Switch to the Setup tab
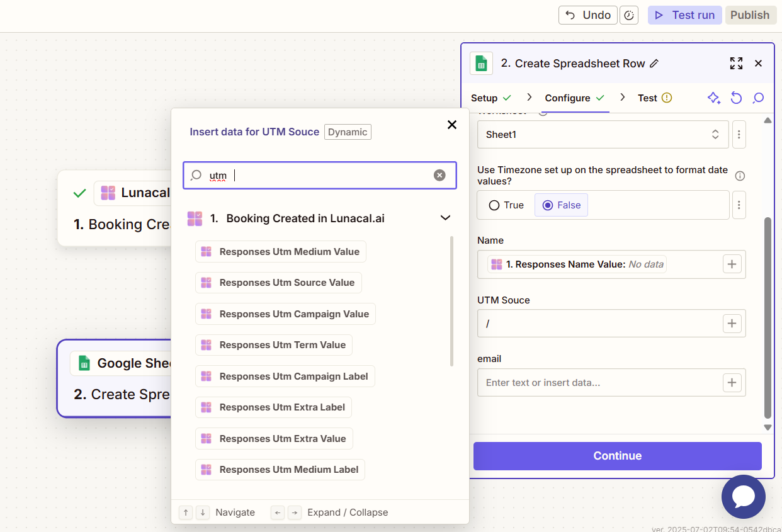 pyautogui.click(x=484, y=98)
